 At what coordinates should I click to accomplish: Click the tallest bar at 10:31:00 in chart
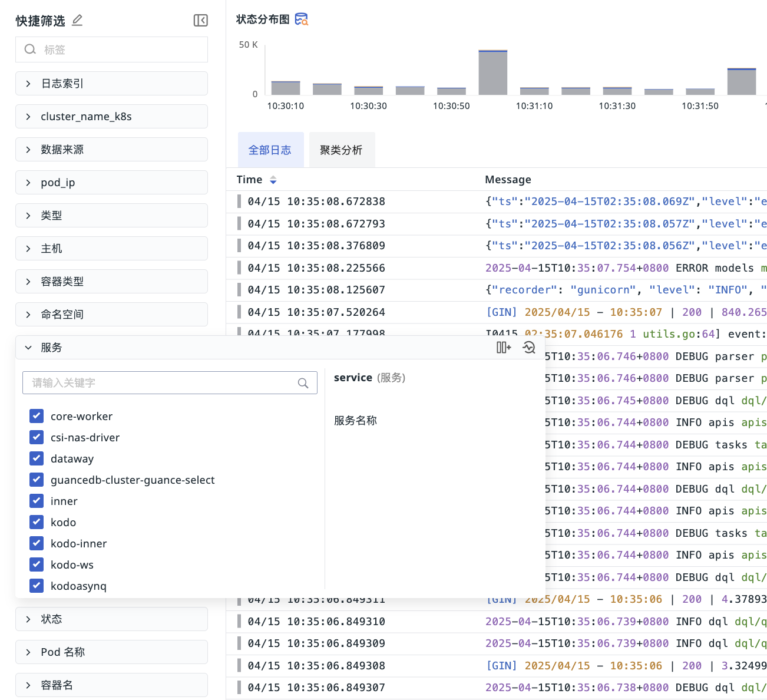pyautogui.click(x=493, y=73)
